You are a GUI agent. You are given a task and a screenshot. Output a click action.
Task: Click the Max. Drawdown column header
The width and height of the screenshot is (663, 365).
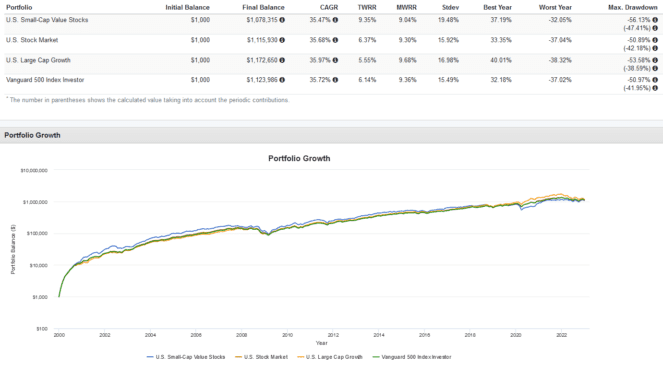pyautogui.click(x=633, y=7)
